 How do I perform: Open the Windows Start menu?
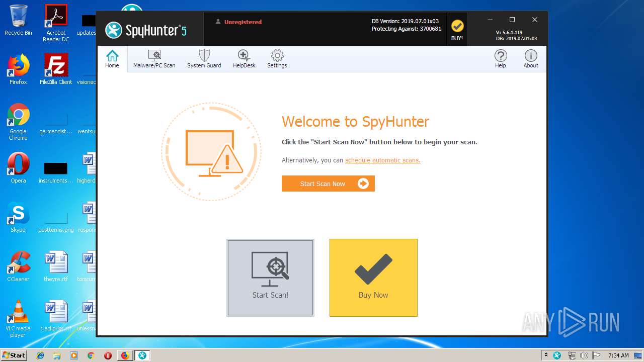point(14,355)
